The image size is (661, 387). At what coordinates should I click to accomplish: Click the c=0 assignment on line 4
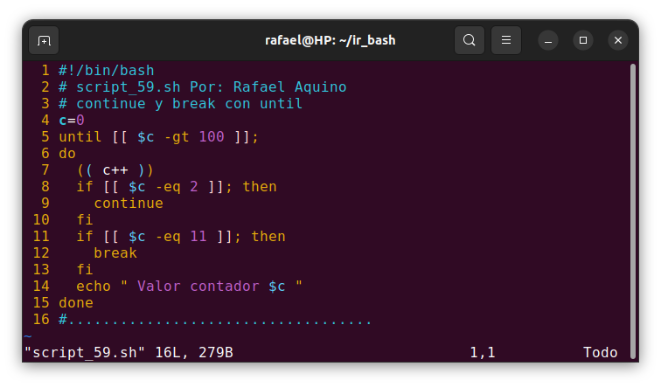pyautogui.click(x=72, y=120)
